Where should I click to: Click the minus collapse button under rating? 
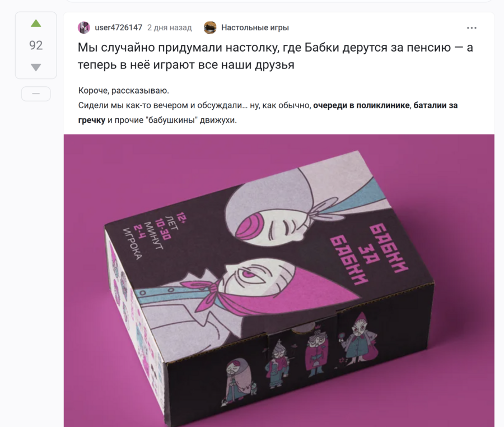(36, 94)
